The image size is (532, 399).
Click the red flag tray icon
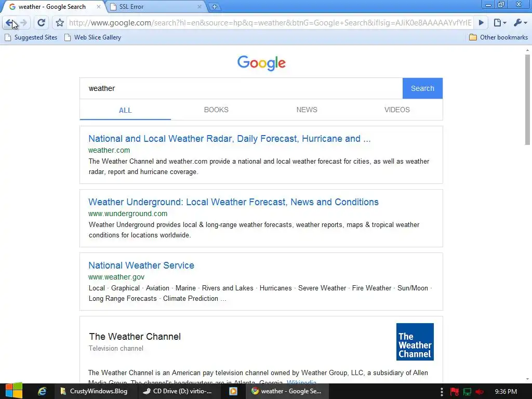click(x=454, y=392)
